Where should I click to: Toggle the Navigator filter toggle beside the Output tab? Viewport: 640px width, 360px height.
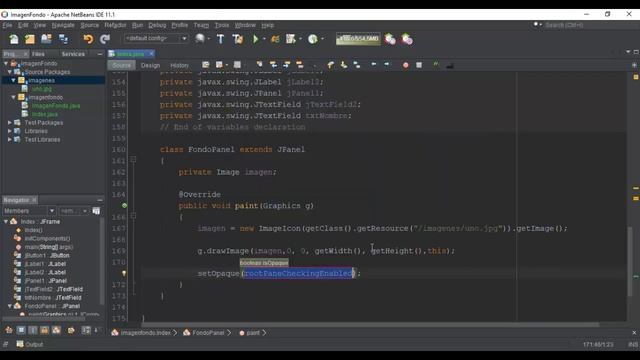pyautogui.click(x=6, y=344)
